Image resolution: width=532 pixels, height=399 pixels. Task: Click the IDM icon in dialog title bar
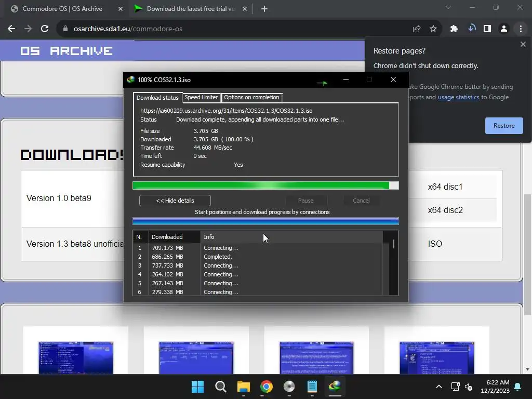(x=130, y=79)
